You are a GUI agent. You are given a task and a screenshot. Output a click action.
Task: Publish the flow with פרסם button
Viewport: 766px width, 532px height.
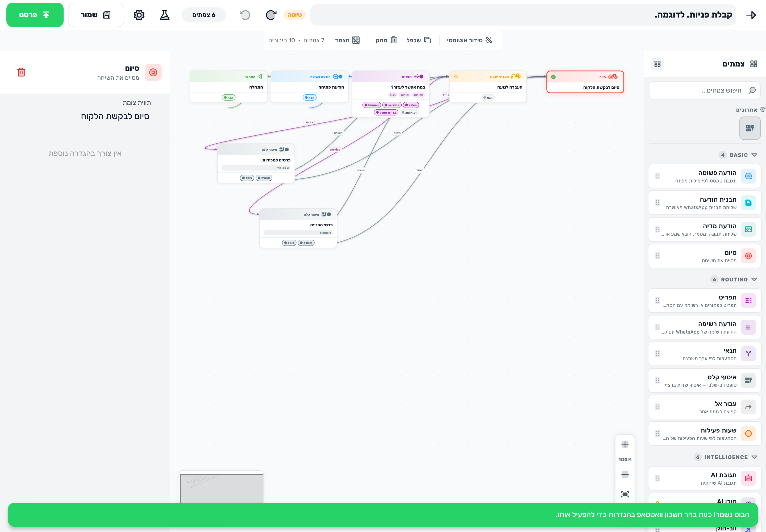[x=35, y=15]
